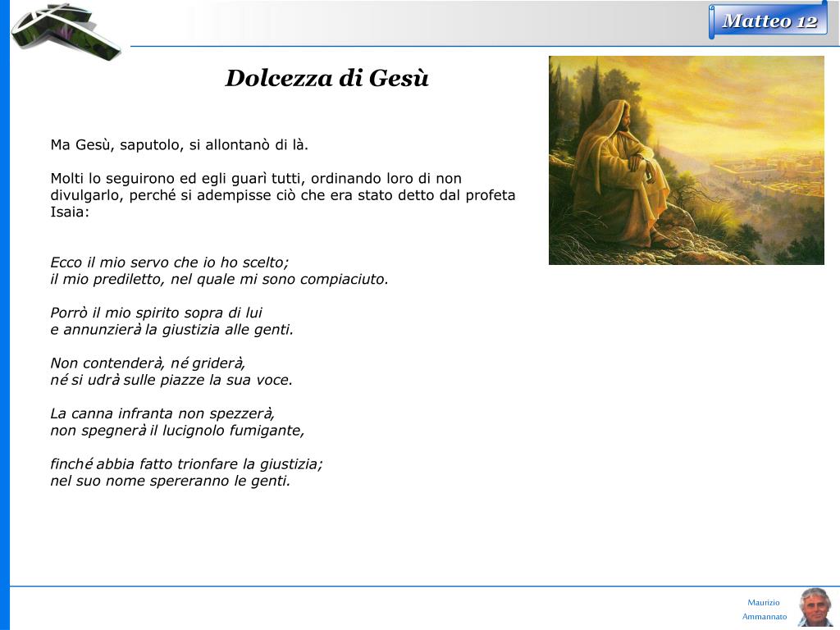840x630 pixels.
Task: Click line 'Ma Gesù, saputolo, si allontanò di là.'
Action: click(180, 145)
